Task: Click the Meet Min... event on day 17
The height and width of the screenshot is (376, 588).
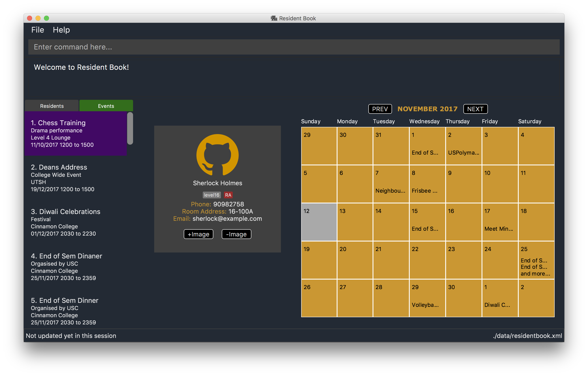Action: 499,229
